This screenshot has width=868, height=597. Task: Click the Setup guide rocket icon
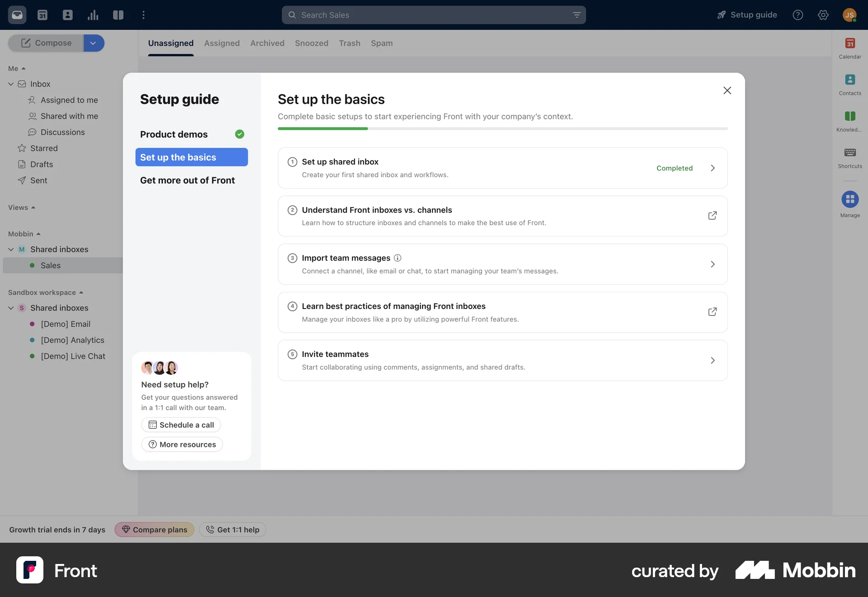[x=720, y=14]
